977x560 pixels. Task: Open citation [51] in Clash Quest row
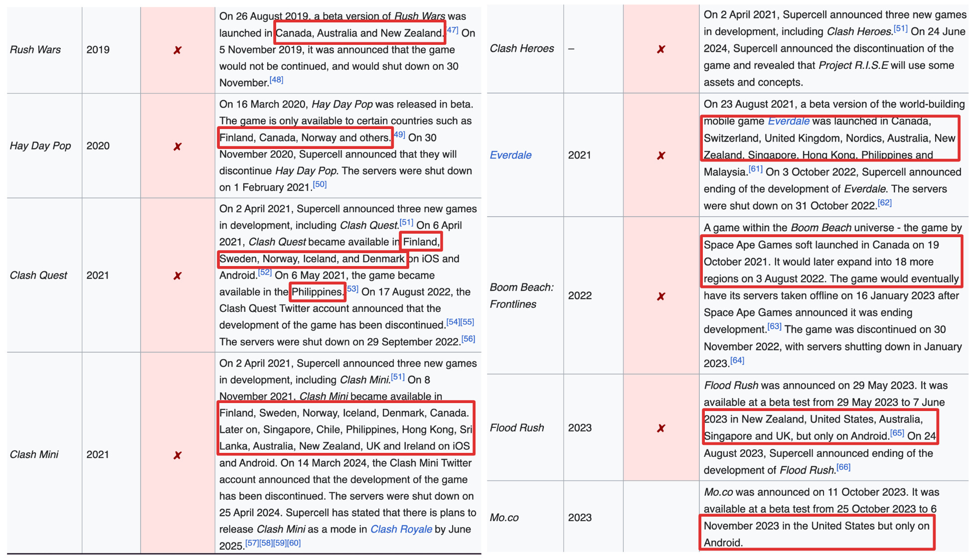pyautogui.click(x=406, y=222)
